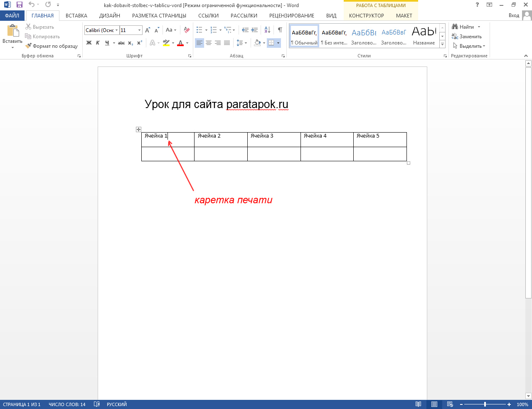Click the Decrease font size icon
532x409 pixels.
(x=157, y=30)
